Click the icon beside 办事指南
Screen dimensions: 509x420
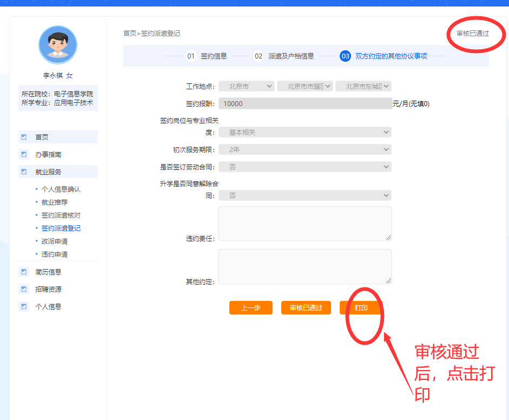pyautogui.click(x=24, y=155)
